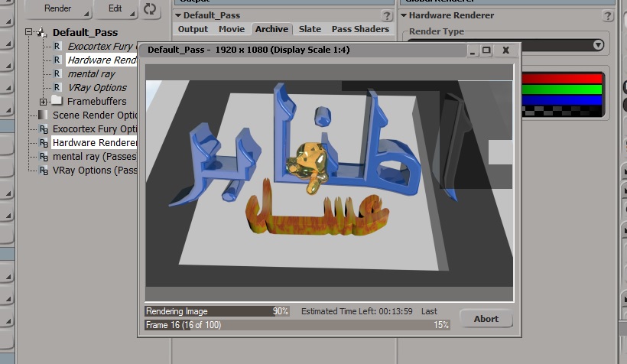The width and height of the screenshot is (627, 364).
Task: Collapse the Default_Pass property section
Action: click(178, 15)
